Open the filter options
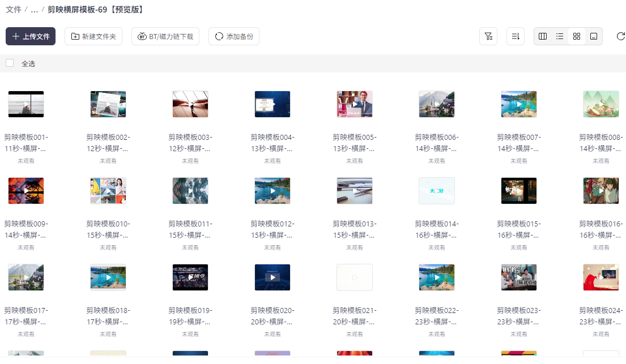The height and width of the screenshot is (364, 626). [488, 36]
